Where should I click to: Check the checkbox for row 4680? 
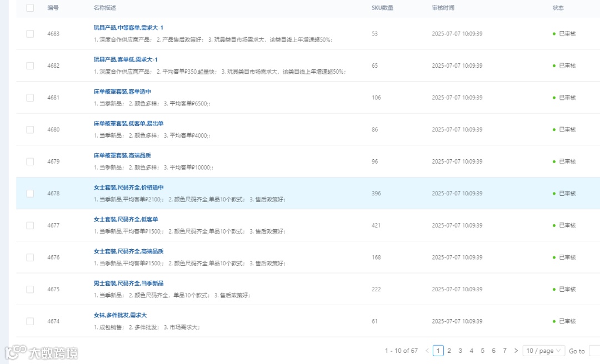pos(30,129)
